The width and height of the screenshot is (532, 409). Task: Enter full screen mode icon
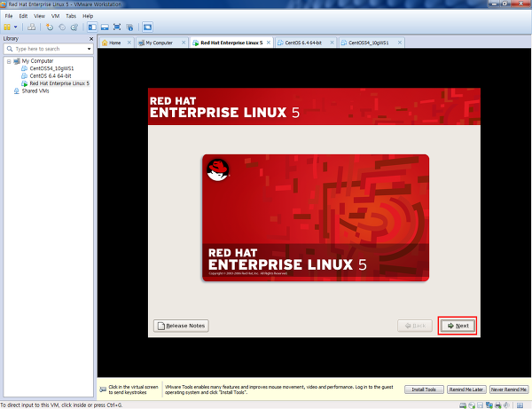pyautogui.click(x=117, y=28)
